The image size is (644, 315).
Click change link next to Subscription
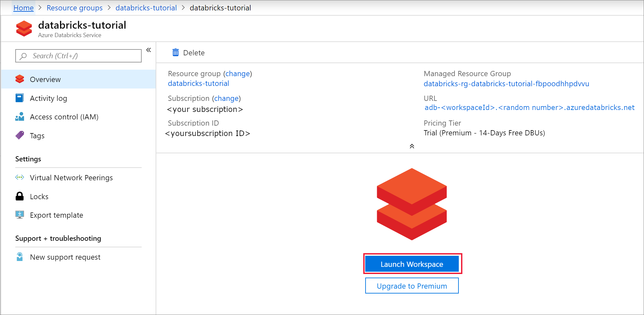[226, 98]
